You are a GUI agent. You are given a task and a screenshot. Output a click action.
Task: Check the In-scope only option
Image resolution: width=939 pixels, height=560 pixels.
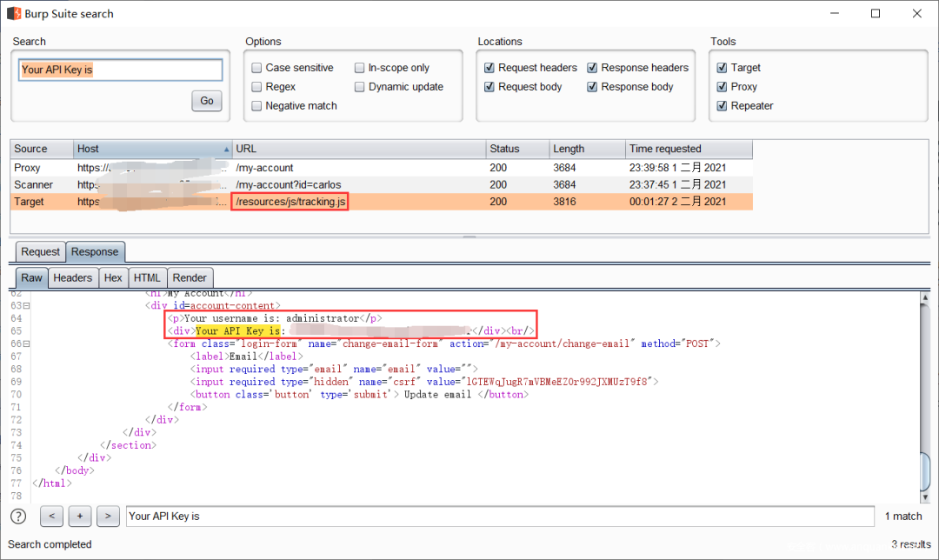(359, 68)
